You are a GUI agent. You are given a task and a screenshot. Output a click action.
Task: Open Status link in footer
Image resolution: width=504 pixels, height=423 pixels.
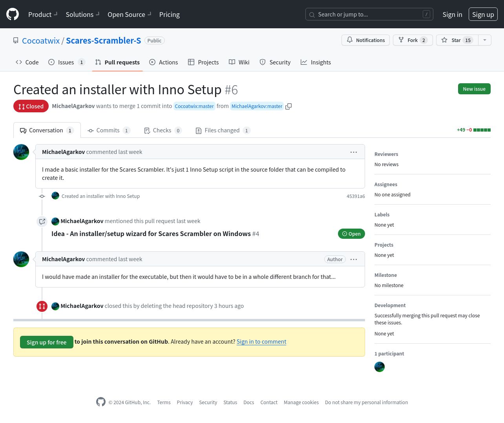230,403
